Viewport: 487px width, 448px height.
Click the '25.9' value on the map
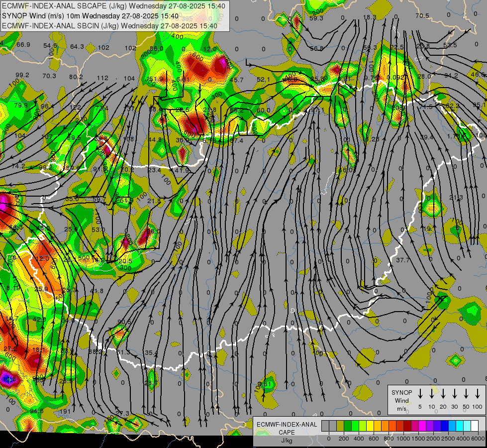[41, 289]
